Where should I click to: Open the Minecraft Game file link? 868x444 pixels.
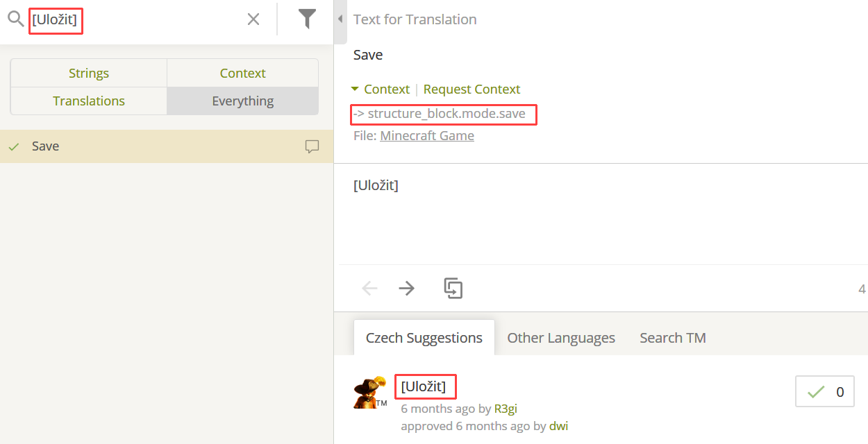[427, 135]
